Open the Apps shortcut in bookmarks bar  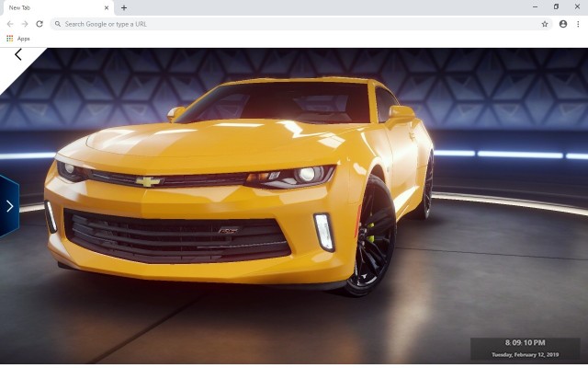click(18, 39)
